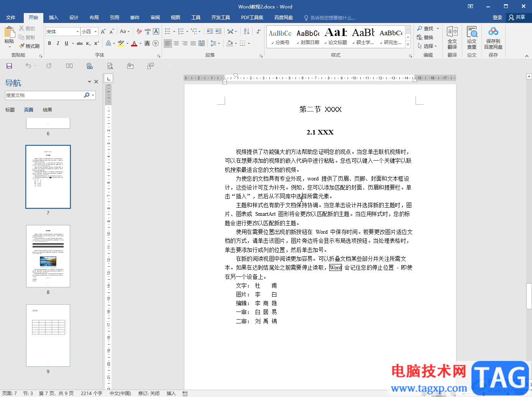Redo using the circular arrow icon
Image resolution: width=532 pixels, height=397 pixels.
(x=49, y=66)
